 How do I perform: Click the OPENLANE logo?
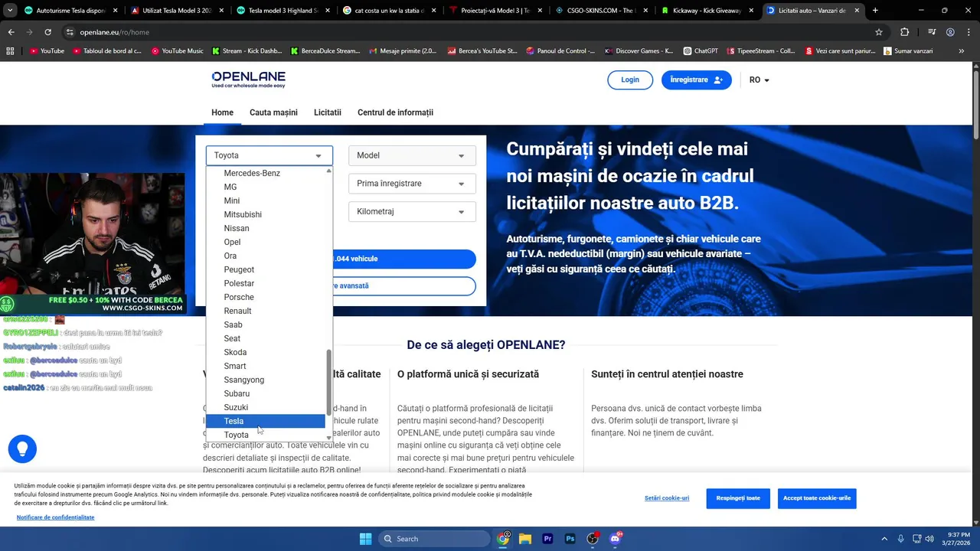click(x=248, y=80)
